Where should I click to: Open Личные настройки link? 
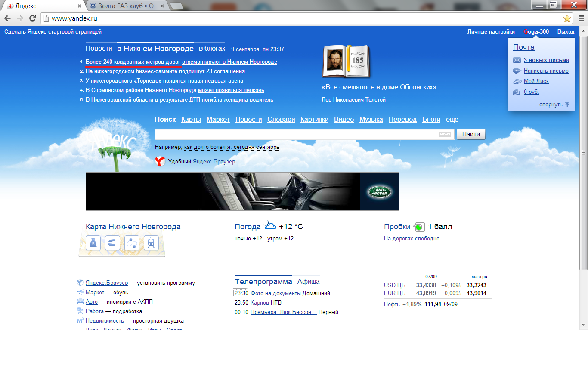pos(491,32)
